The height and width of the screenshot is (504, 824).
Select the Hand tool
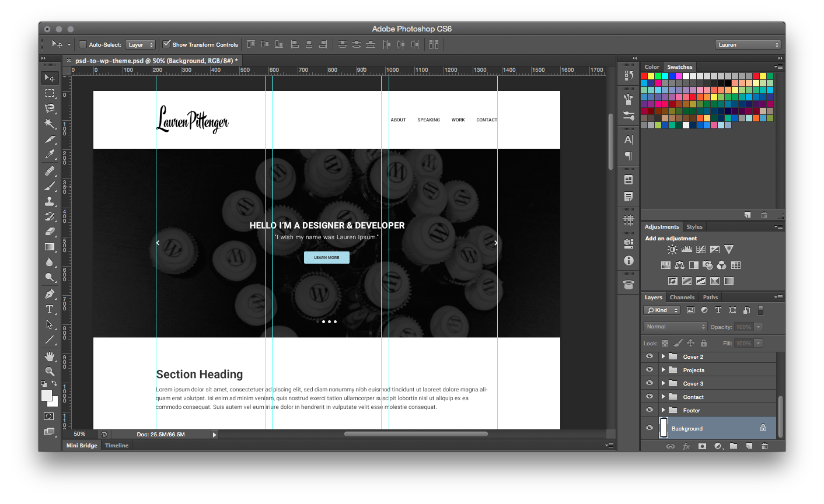pyautogui.click(x=50, y=356)
